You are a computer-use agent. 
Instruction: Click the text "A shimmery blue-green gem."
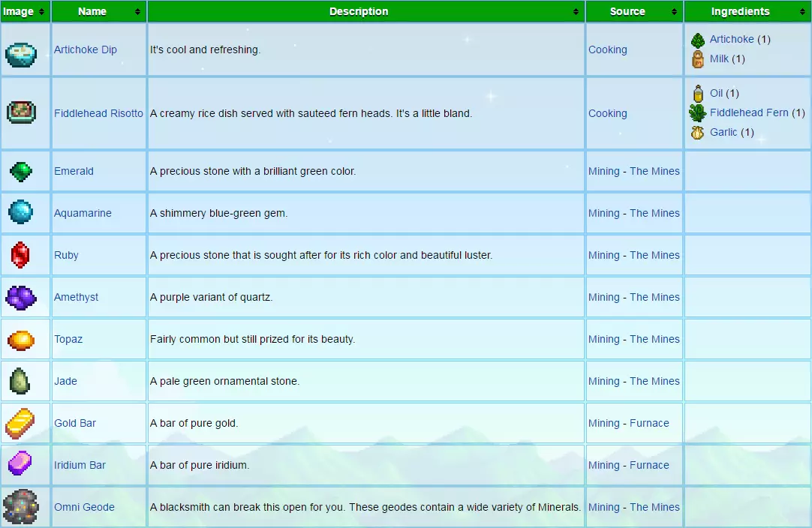tap(218, 213)
